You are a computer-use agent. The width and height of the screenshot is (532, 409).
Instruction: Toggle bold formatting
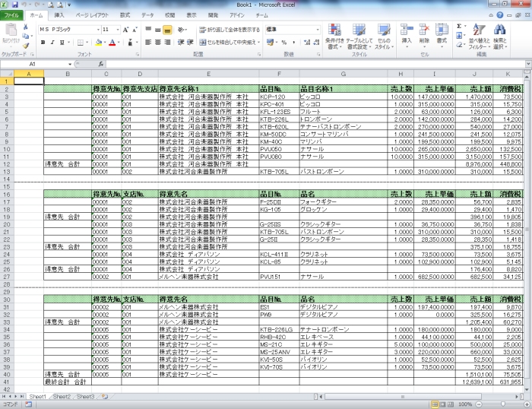pyautogui.click(x=43, y=43)
